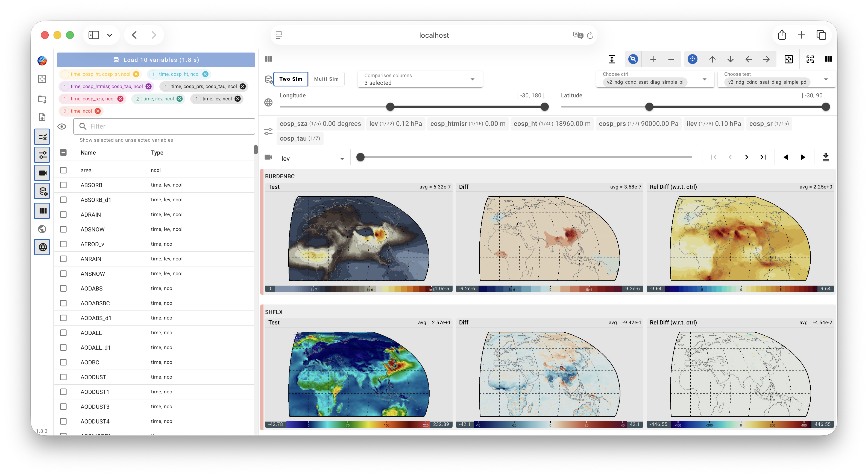The image size is (868, 476).
Task: Play animation in reverse
Action: point(785,157)
